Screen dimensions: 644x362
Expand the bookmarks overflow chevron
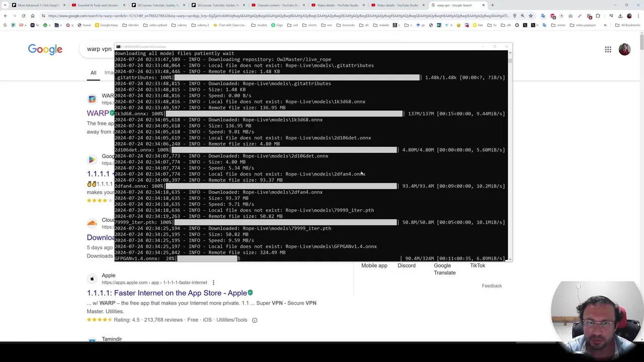605,25
